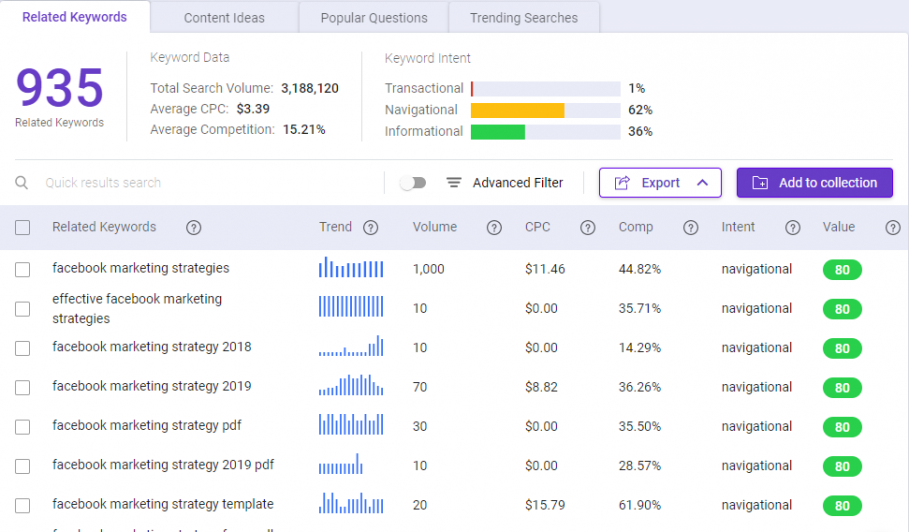Switch to the Content Ideas tab
This screenshot has width=909, height=532.
pos(224,18)
